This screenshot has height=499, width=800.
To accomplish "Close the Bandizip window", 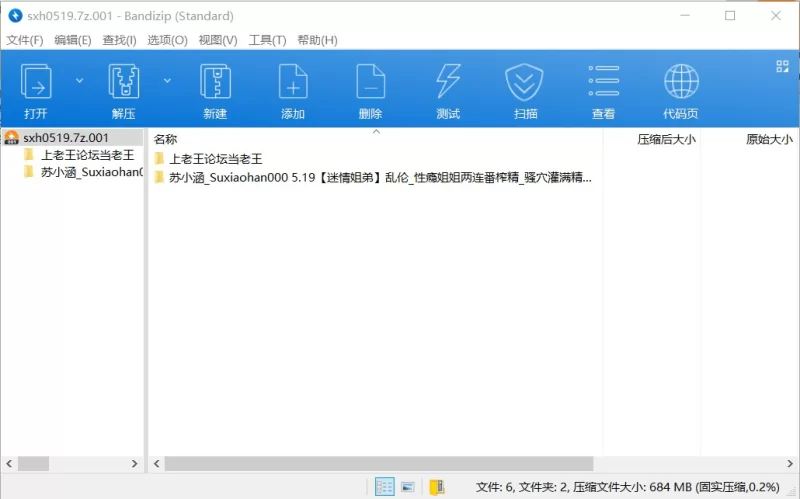I will [776, 16].
